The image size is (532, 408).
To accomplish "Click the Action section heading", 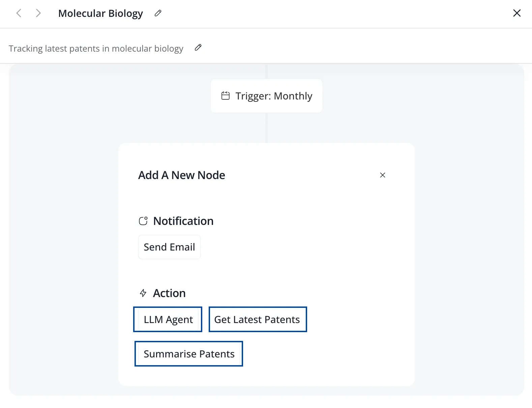I will point(169,293).
